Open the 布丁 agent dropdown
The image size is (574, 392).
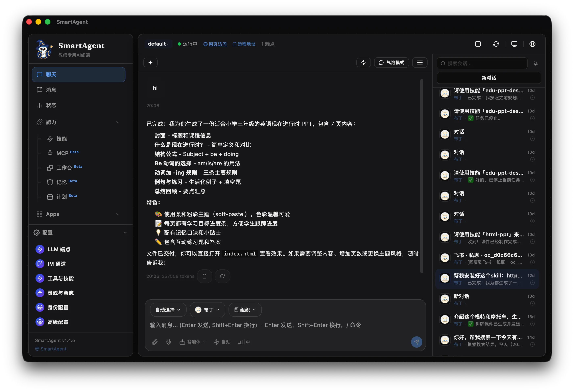pyautogui.click(x=207, y=310)
